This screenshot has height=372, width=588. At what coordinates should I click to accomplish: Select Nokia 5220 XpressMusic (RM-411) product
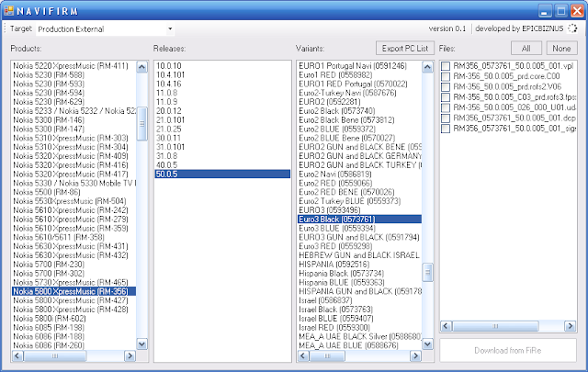[x=71, y=66]
